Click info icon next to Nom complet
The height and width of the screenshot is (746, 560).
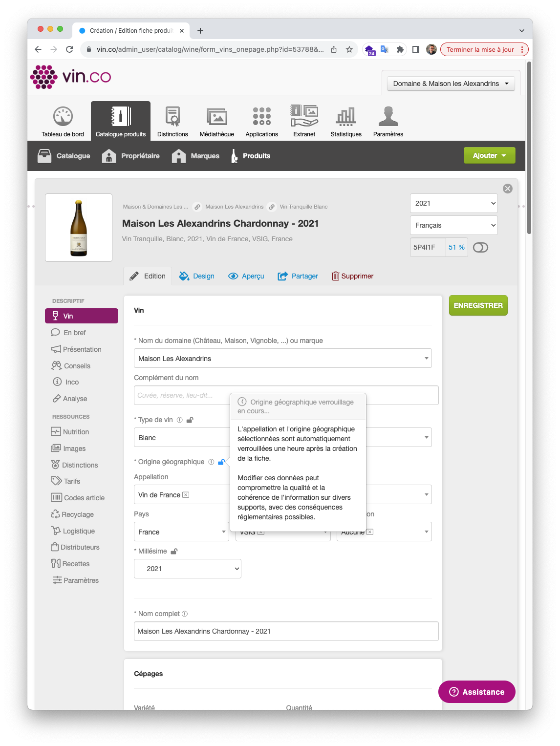click(185, 614)
